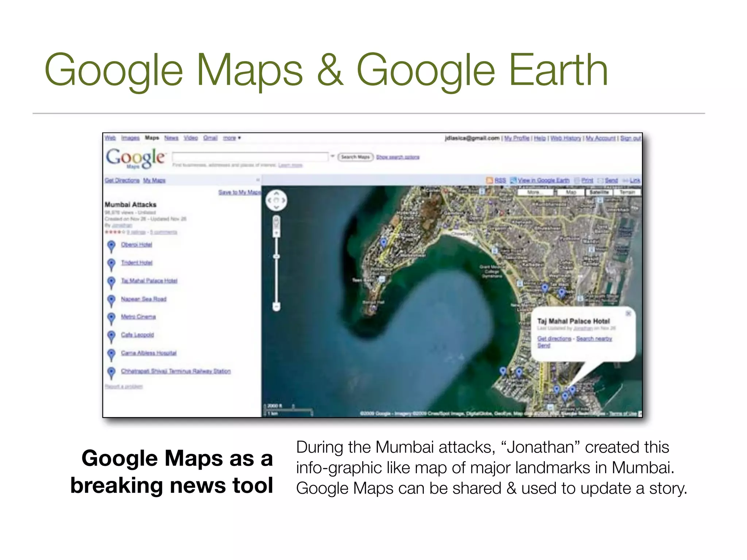
Task: Open the 'more' dropdown in top navigation
Action: tap(232, 138)
